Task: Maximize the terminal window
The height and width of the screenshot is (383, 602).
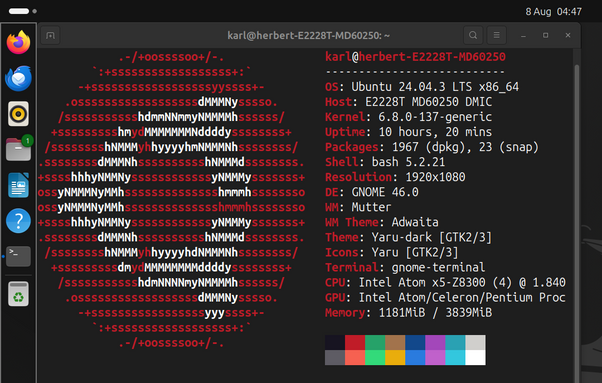Action: [546, 35]
